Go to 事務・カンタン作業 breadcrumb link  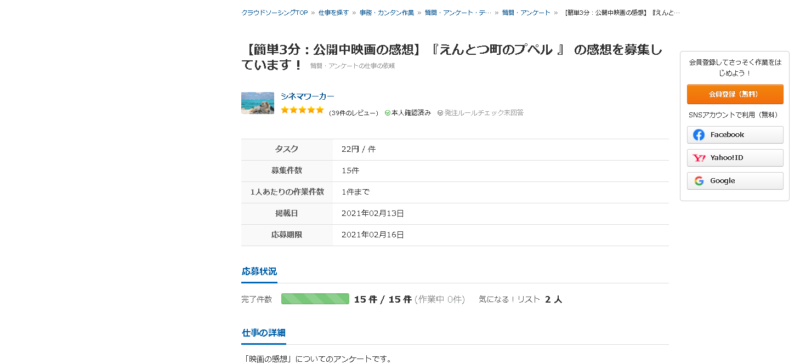pyautogui.click(x=386, y=13)
